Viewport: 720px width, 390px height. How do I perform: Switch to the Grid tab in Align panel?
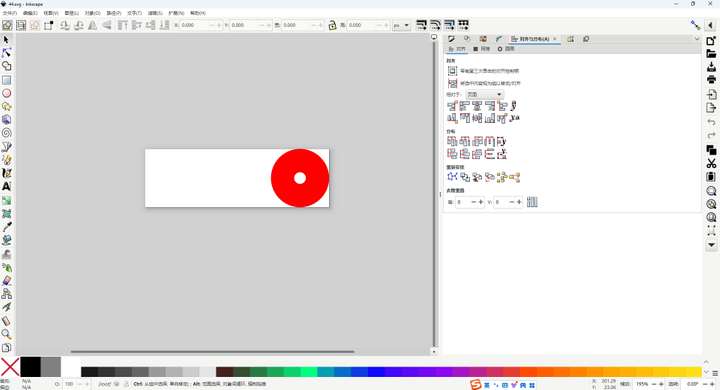point(482,49)
